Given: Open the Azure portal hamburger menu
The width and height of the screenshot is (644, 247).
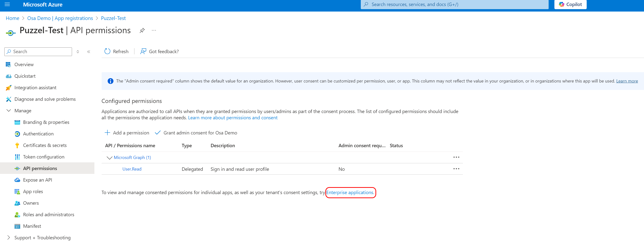Looking at the screenshot, I should coord(7,4).
